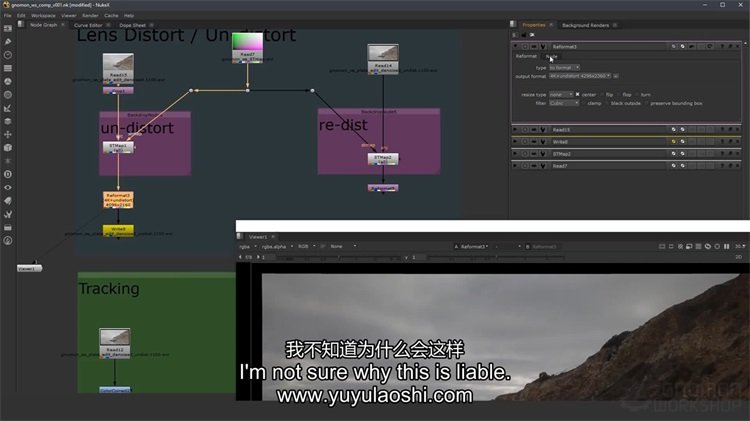Open the output format dropdown
750x421 pixels.
580,76
